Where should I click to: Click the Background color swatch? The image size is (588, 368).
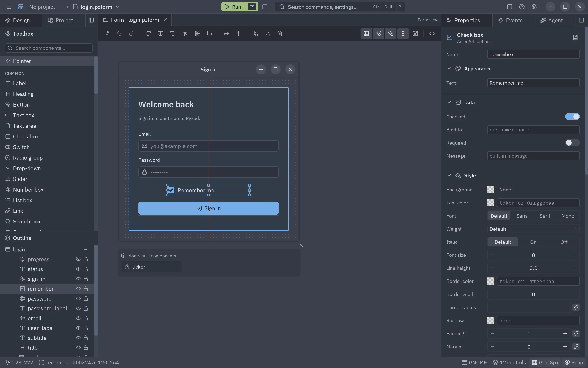pos(491,190)
